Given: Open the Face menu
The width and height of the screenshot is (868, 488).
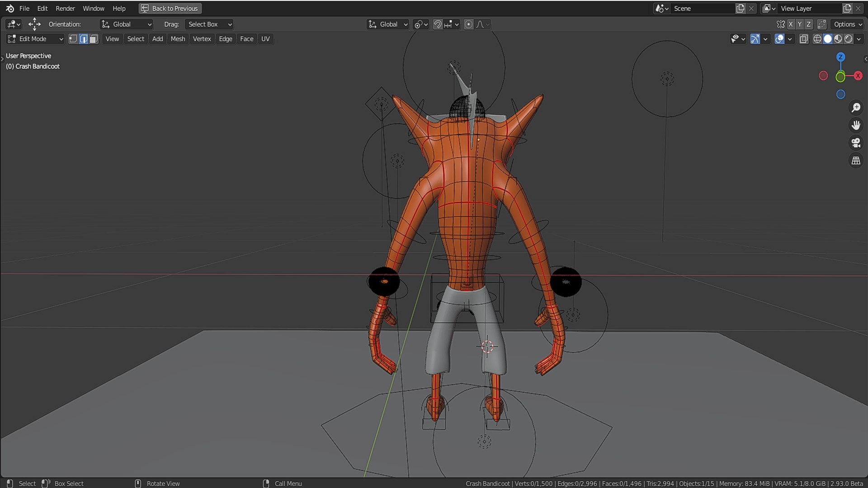Looking at the screenshot, I should pos(246,39).
